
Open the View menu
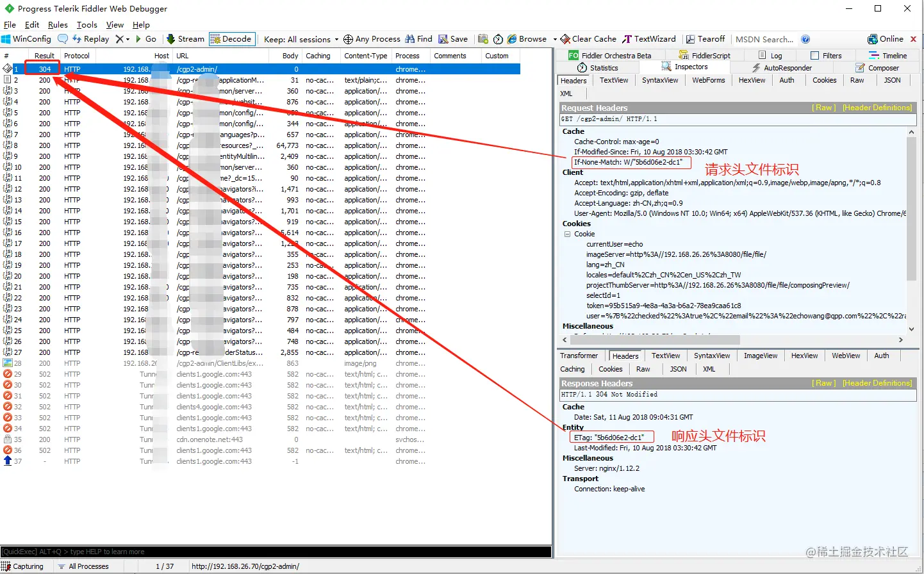(x=115, y=25)
